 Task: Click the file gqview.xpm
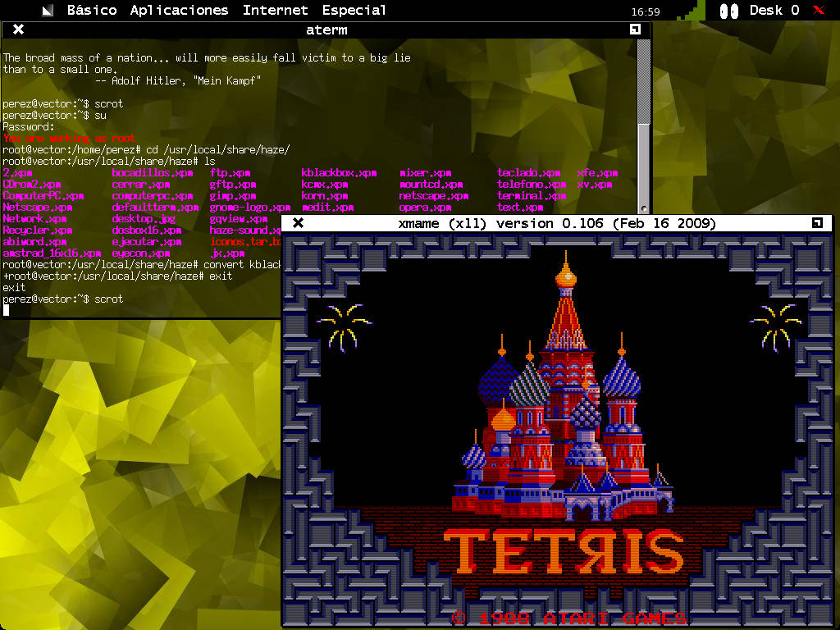239,218
